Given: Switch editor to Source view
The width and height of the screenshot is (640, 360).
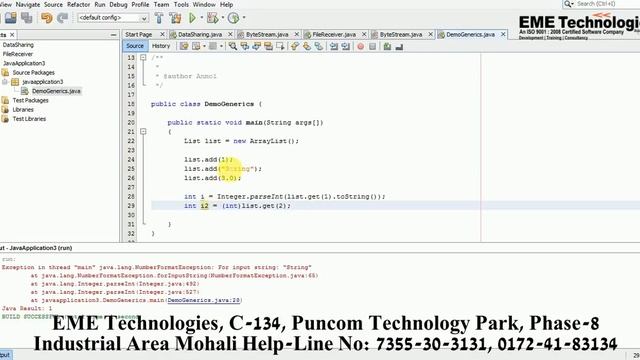Looking at the screenshot, I should [x=135, y=46].
